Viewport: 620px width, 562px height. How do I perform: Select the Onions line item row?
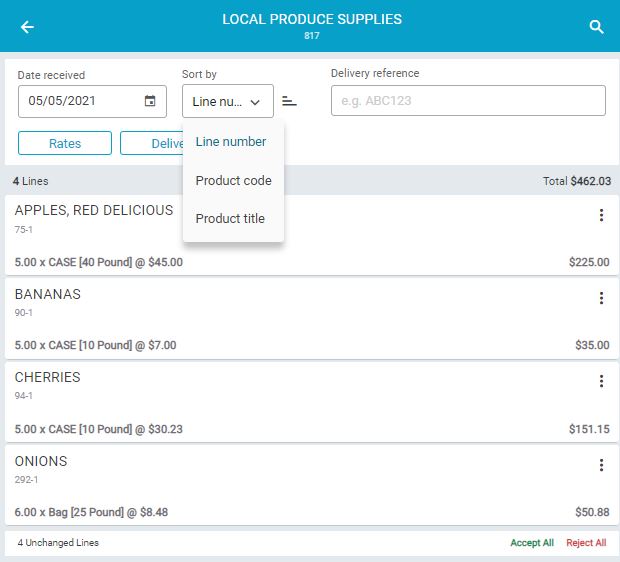coord(300,486)
